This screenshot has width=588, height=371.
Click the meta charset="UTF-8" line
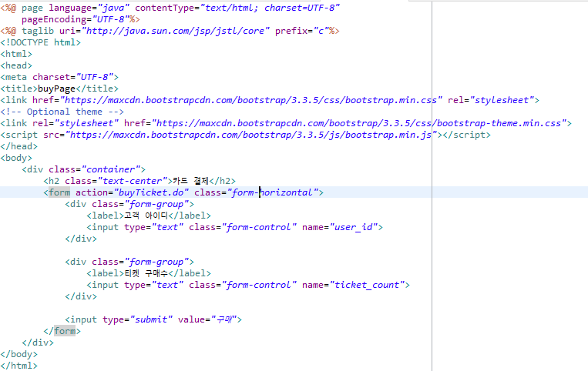coord(59,77)
